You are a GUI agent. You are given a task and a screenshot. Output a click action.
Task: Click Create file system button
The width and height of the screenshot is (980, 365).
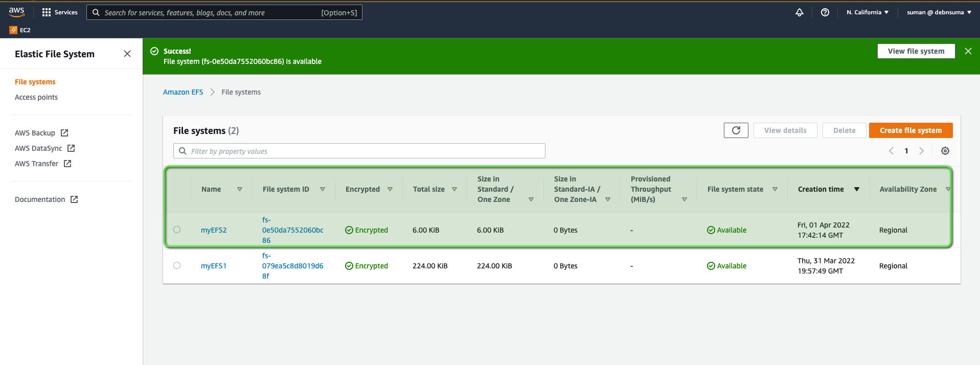(910, 130)
